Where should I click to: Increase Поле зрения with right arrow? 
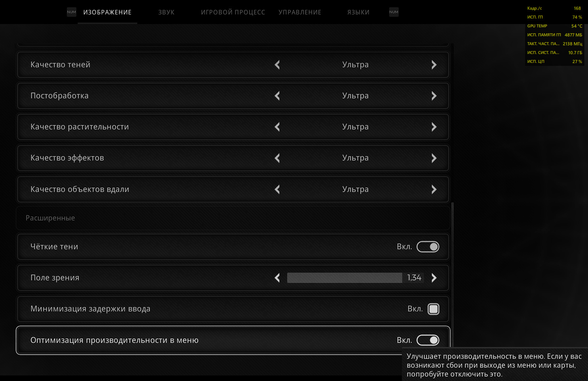click(434, 278)
